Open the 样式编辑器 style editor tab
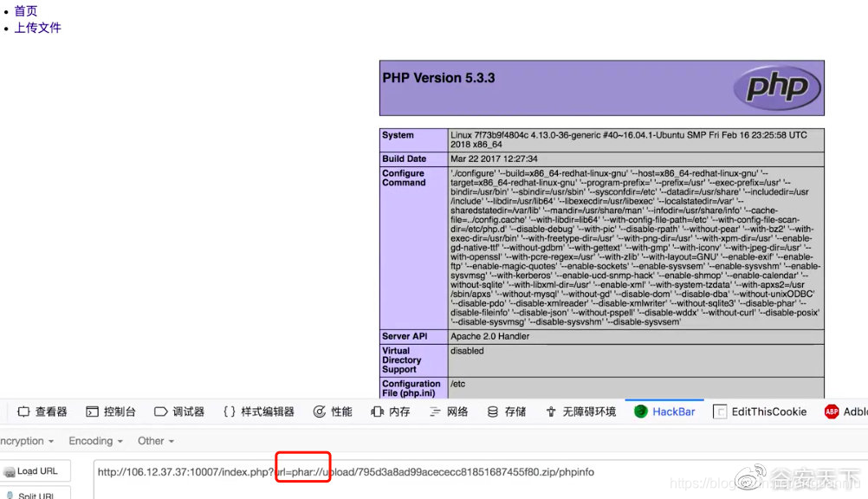This screenshot has width=868, height=499. tap(259, 412)
